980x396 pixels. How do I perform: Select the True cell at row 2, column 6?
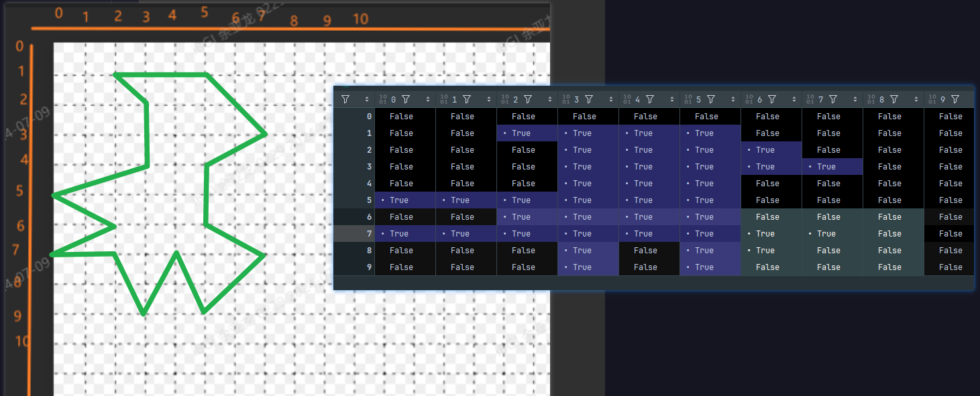click(x=771, y=150)
